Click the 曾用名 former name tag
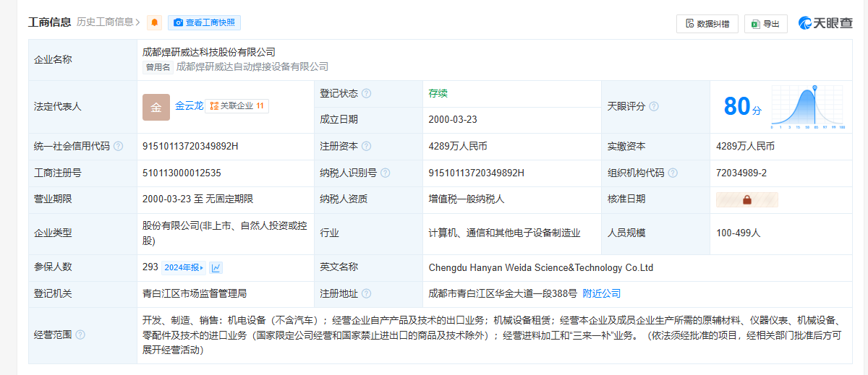This screenshot has width=868, height=375. pyautogui.click(x=158, y=67)
